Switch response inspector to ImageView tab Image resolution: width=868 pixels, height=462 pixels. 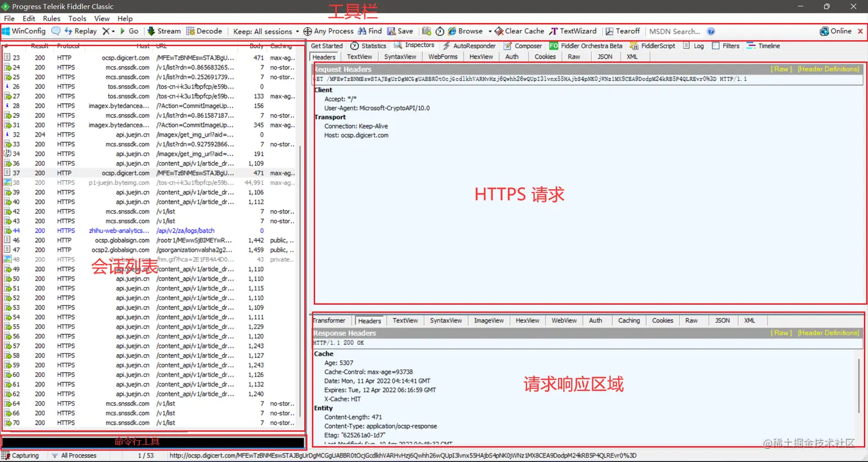coord(489,321)
